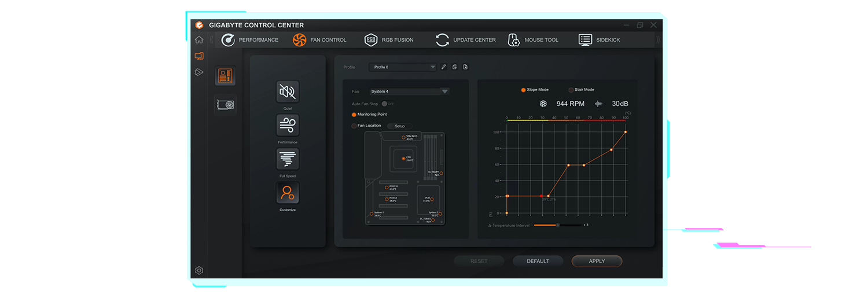Adjust the Temperature Interval slider handle
The height and width of the screenshot is (301, 868).
[558, 225]
